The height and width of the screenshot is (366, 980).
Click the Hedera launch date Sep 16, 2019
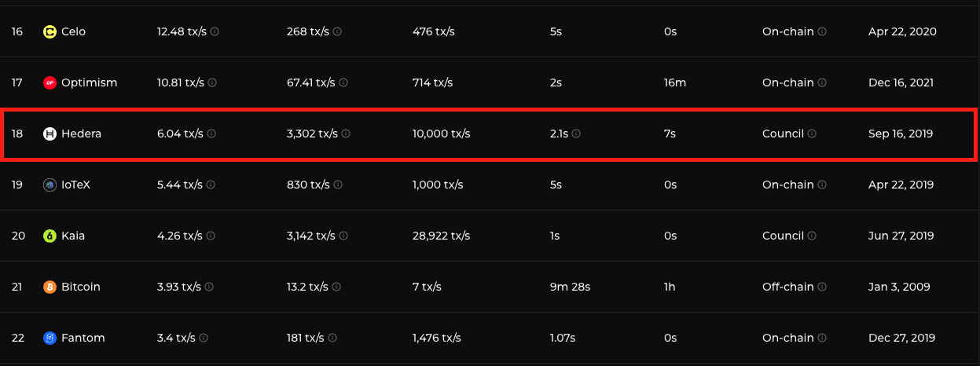(x=901, y=134)
